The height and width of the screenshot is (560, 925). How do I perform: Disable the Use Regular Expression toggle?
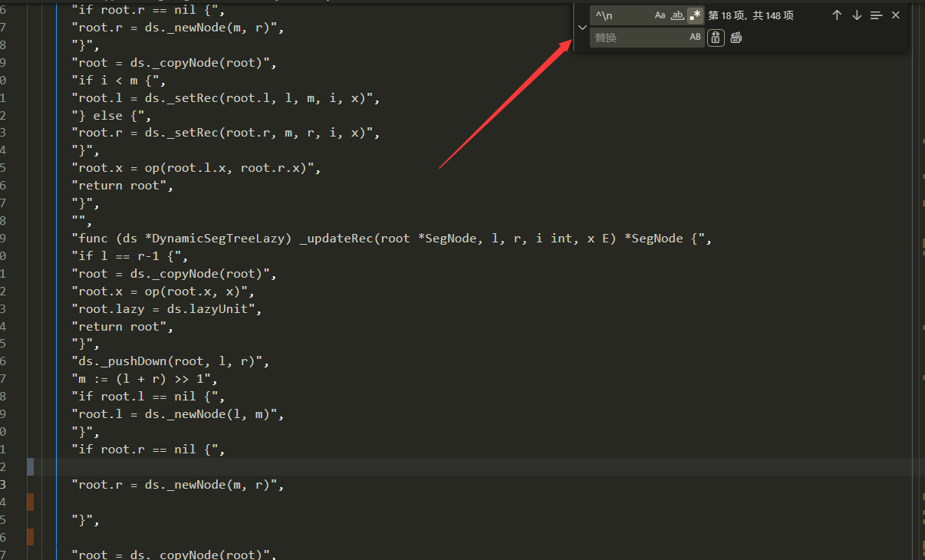coord(695,15)
